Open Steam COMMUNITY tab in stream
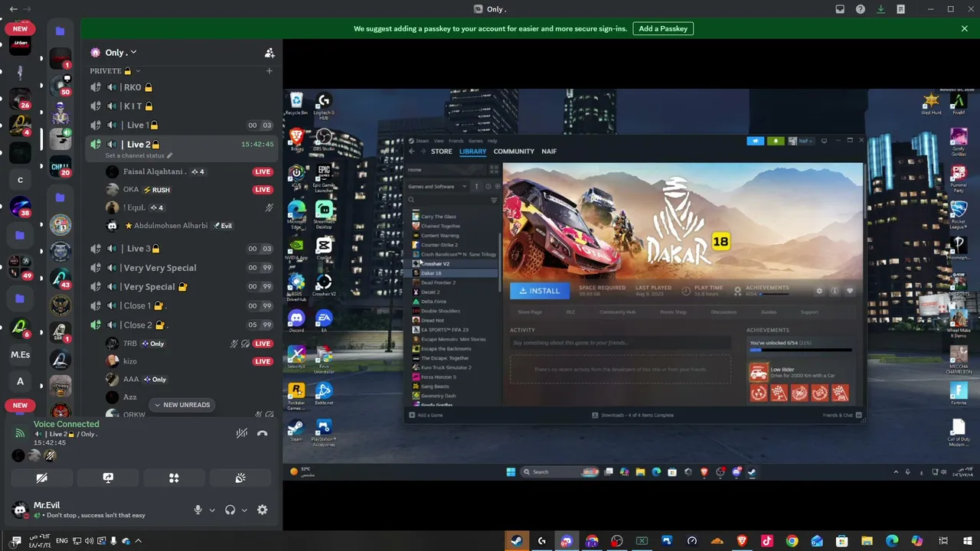Viewport: 980px width, 551px height. [514, 152]
